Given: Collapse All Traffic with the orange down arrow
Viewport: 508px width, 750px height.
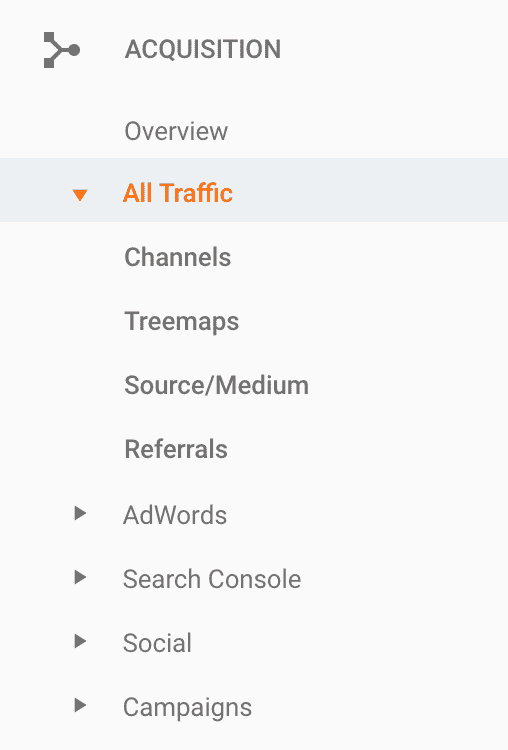Looking at the screenshot, I should [x=80, y=195].
